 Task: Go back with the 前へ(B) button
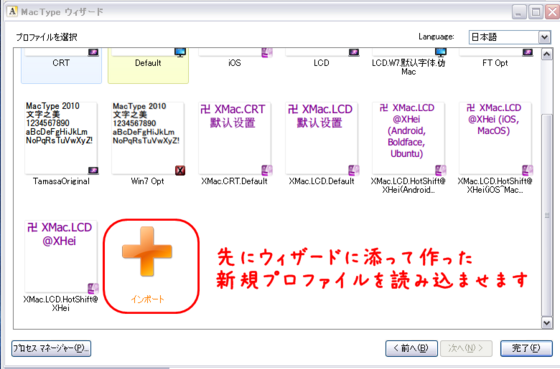click(x=411, y=348)
